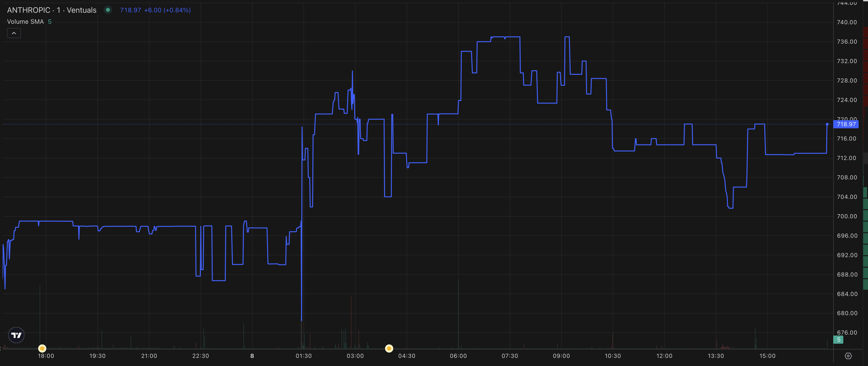Click the TradingView logo icon
The image size is (868, 366).
[16, 335]
